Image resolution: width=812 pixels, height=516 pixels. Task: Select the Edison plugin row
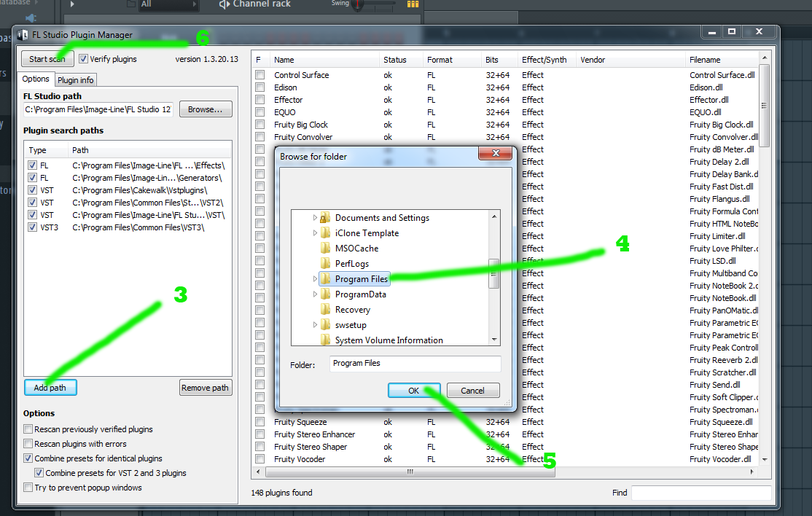pos(507,87)
